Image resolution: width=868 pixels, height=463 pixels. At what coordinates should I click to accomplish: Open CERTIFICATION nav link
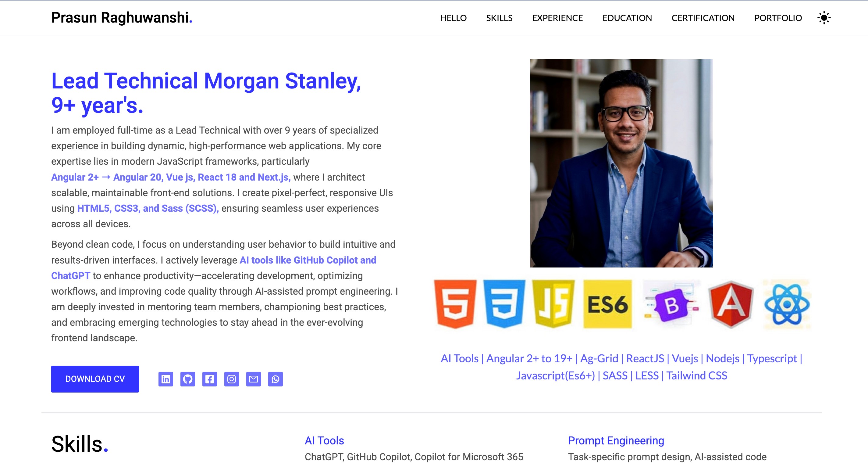(x=703, y=18)
